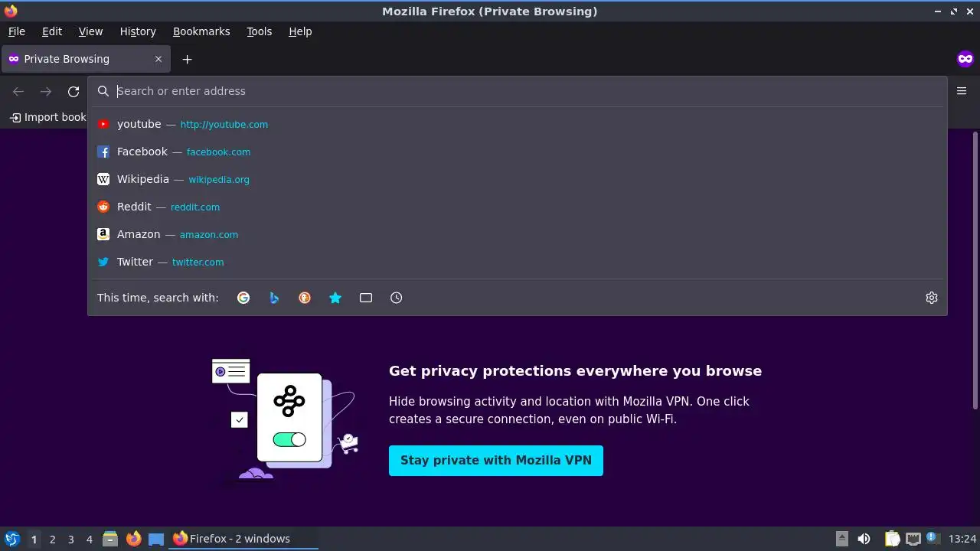Open the Firefox hamburger application menu
Screen dimensions: 980x551
962,91
